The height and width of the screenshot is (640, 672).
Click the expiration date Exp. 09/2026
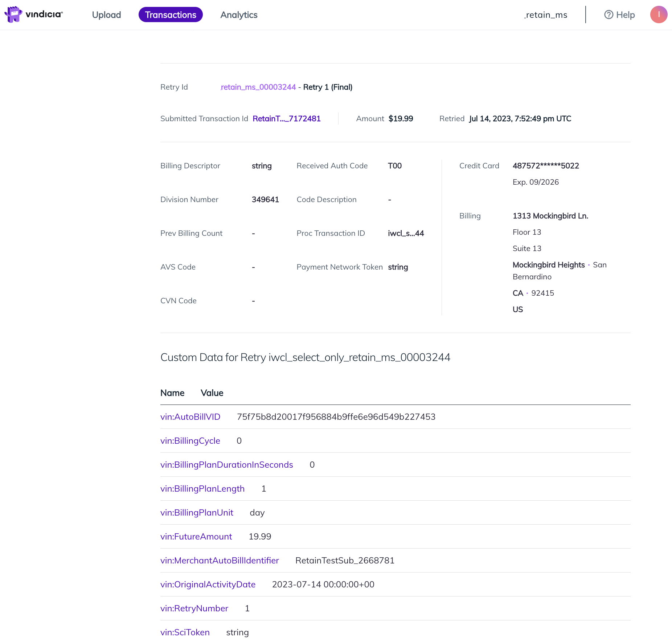536,182
